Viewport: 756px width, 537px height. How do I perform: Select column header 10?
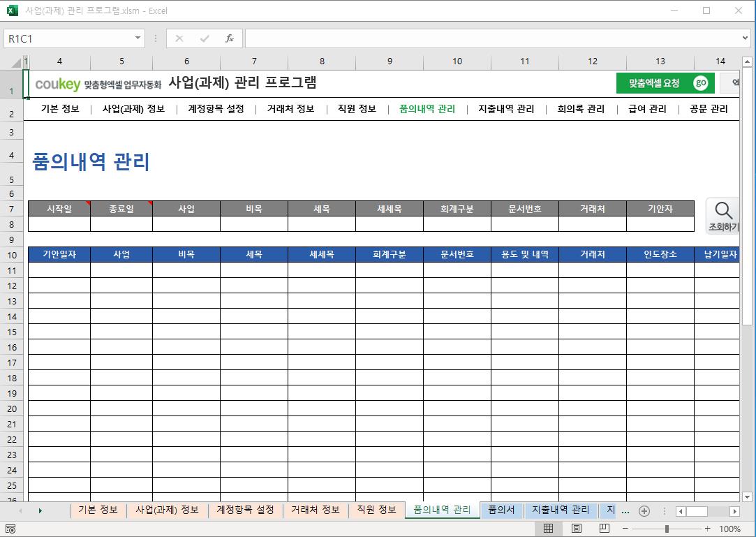457,61
